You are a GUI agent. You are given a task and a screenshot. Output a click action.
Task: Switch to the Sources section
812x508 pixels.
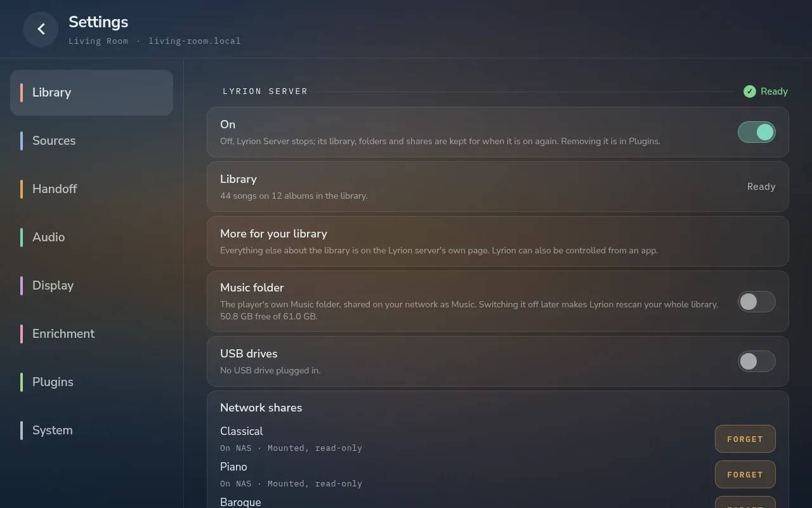(x=91, y=141)
